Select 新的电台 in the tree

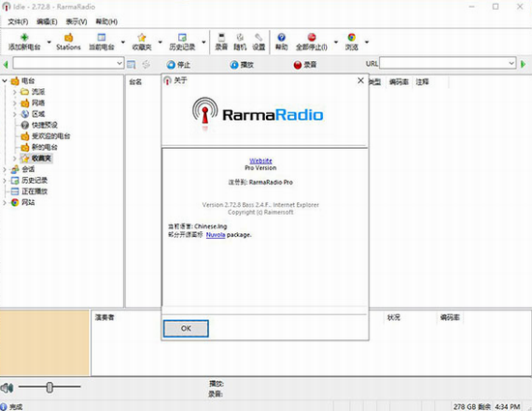[x=44, y=147]
